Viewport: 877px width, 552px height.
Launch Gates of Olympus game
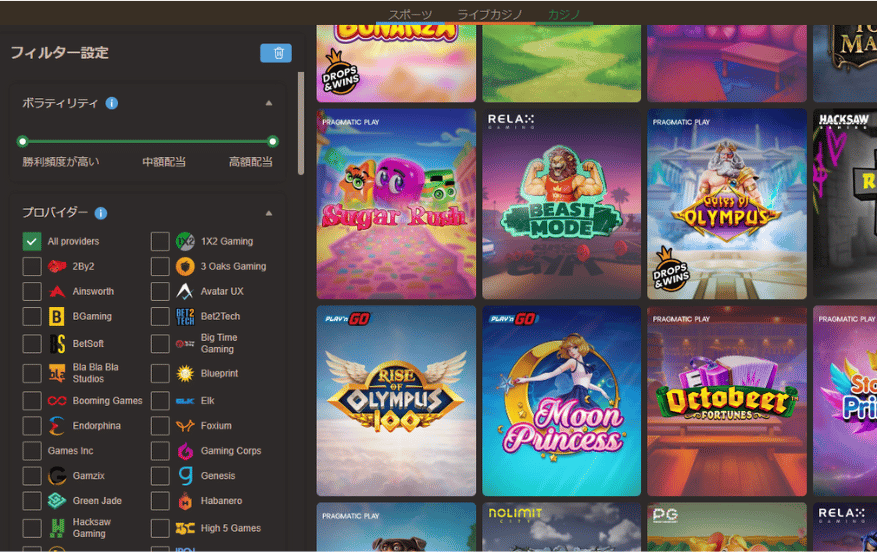[x=727, y=204]
